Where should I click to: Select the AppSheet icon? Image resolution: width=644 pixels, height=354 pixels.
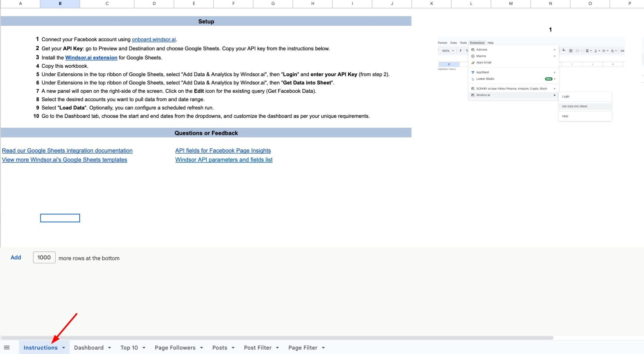(x=473, y=72)
